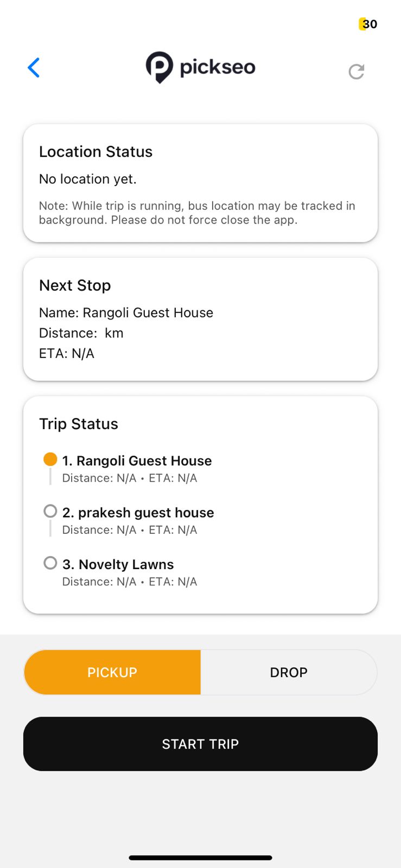401x868 pixels.
Task: Tap the yellow battery indicator
Action: 368,24
